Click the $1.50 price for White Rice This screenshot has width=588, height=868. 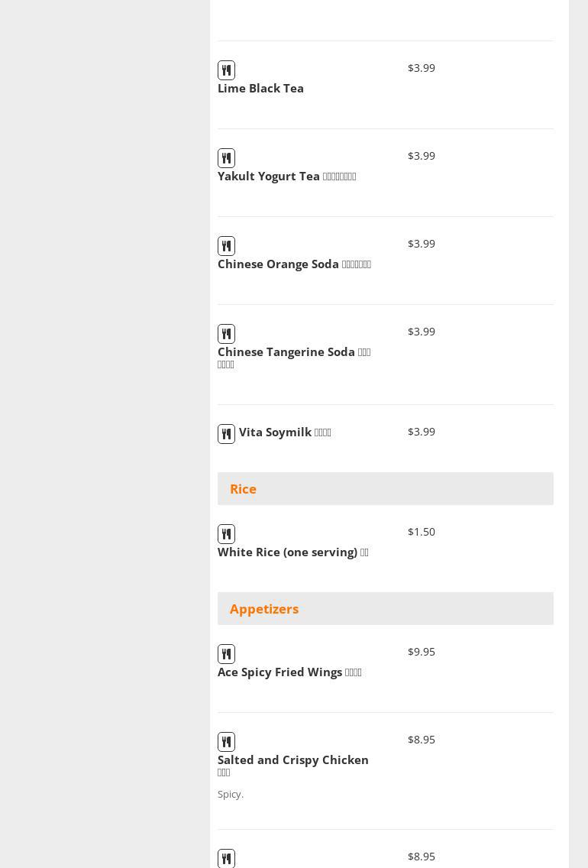point(422,532)
